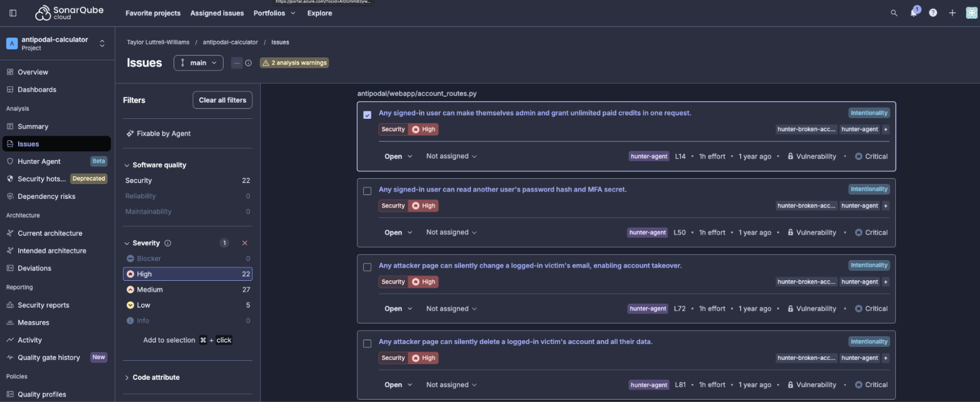The height and width of the screenshot is (402, 980).
Task: Click the antipodal-calculator project avatar icon
Action: [x=12, y=43]
